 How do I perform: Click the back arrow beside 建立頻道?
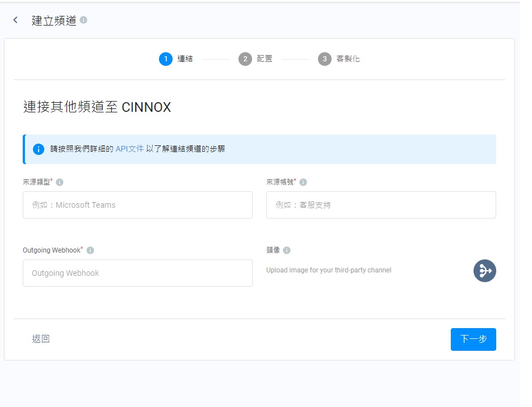(15, 20)
